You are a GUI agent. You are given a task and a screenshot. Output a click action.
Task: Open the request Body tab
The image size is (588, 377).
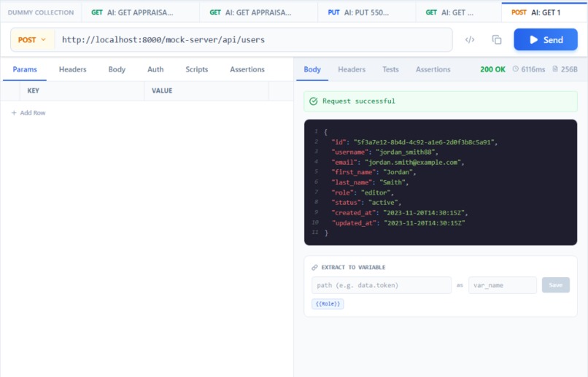tap(117, 69)
